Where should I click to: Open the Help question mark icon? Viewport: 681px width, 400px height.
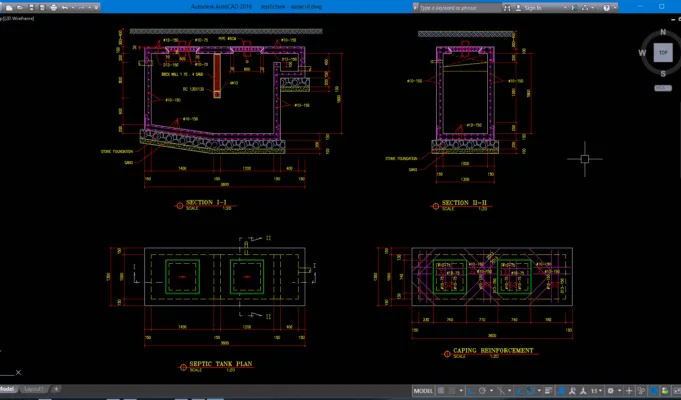(x=607, y=8)
